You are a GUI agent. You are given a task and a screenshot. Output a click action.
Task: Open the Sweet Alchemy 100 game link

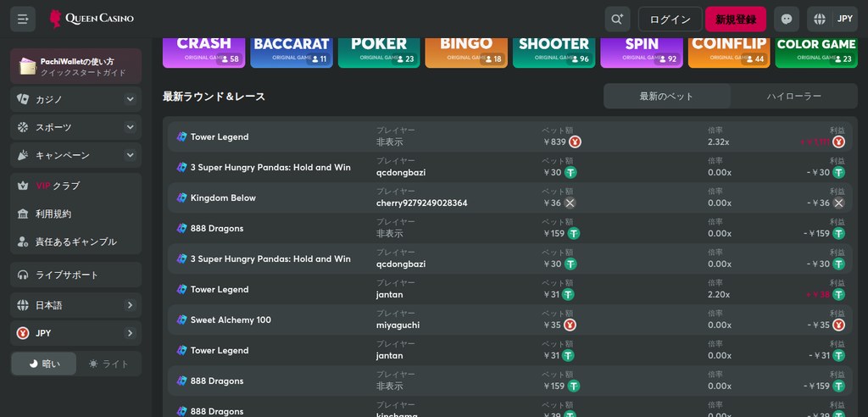[x=231, y=320]
